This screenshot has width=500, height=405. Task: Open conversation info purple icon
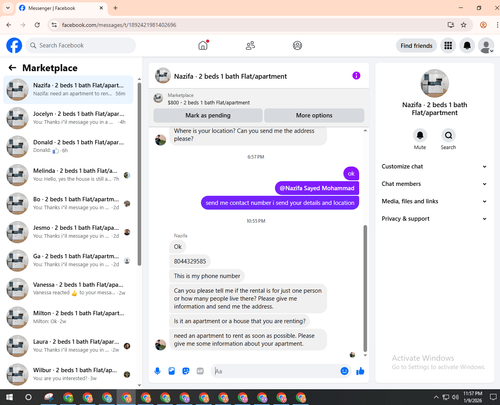click(x=356, y=76)
